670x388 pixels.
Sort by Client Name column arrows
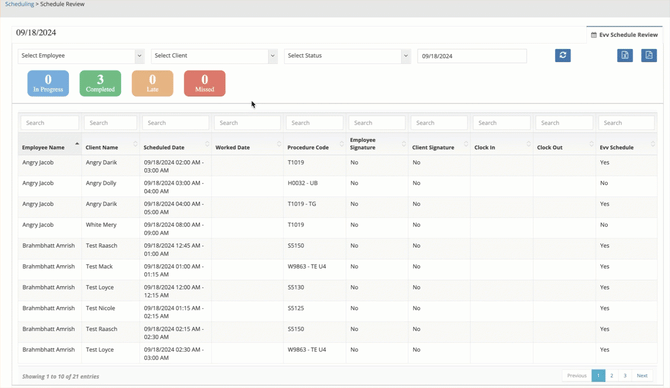click(x=135, y=144)
